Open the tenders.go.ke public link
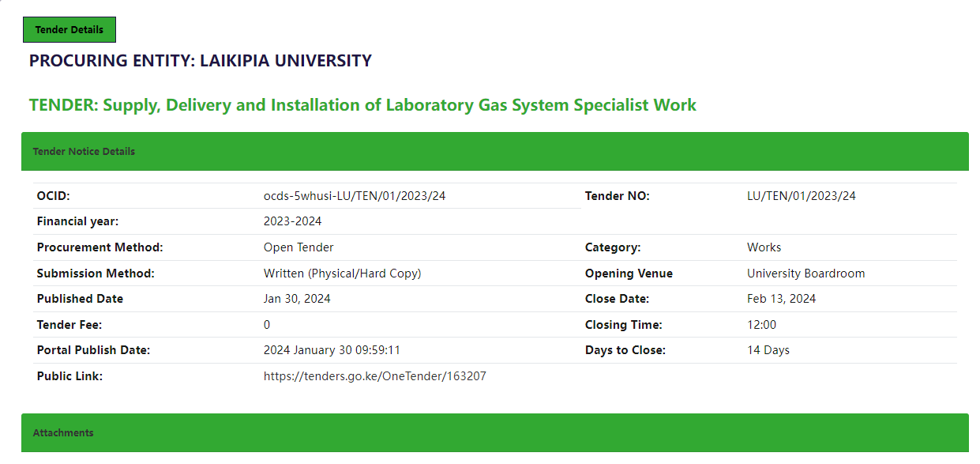The height and width of the screenshot is (464, 980). coord(374,376)
